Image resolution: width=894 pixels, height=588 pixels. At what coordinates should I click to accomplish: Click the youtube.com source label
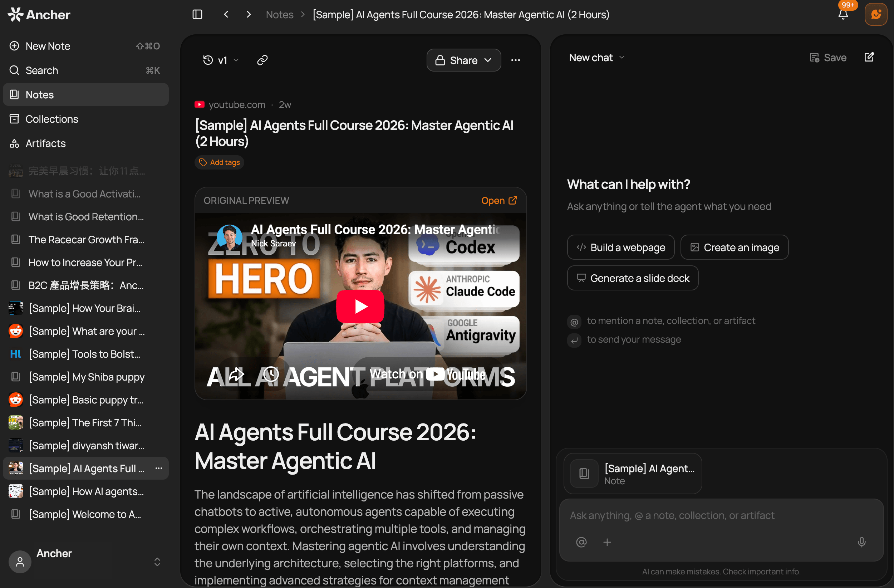(237, 104)
